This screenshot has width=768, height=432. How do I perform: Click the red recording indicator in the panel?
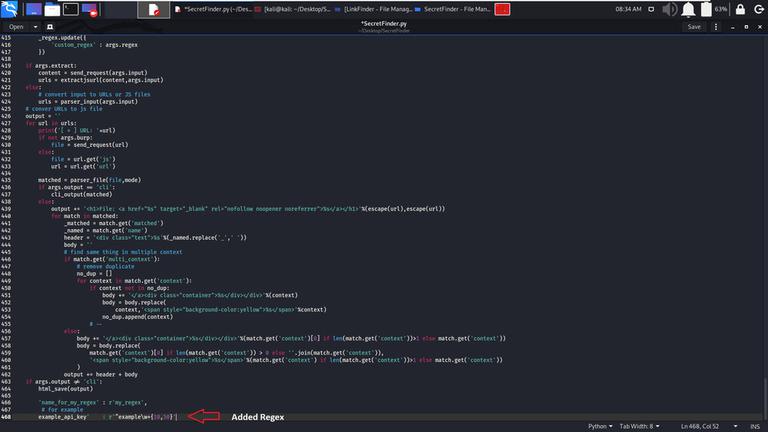(x=502, y=9)
